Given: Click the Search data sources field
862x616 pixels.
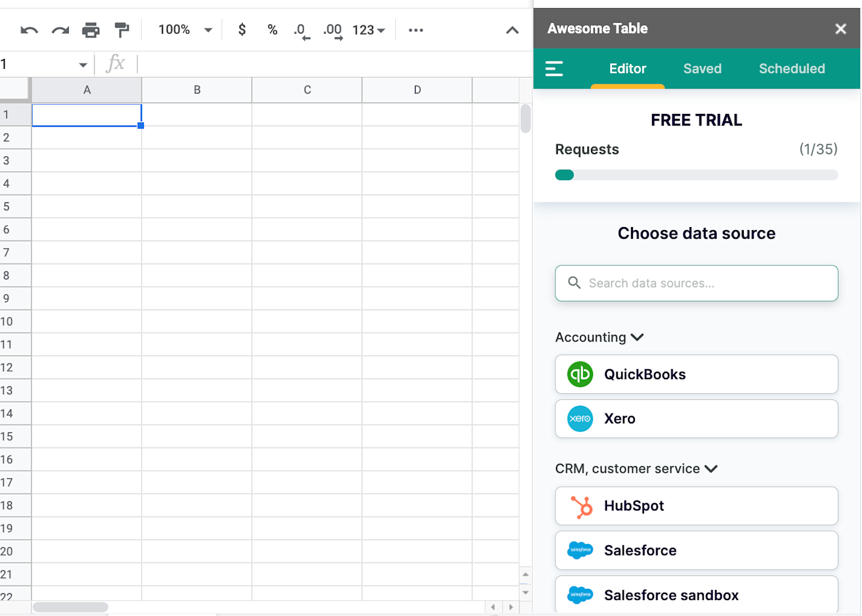Looking at the screenshot, I should pyautogui.click(x=696, y=283).
